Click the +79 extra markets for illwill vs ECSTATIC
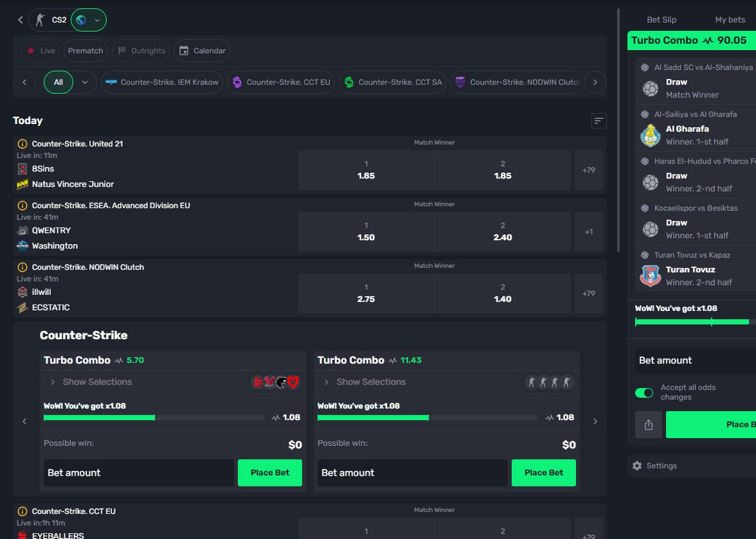Screen dimensions: 756x539 coord(589,293)
